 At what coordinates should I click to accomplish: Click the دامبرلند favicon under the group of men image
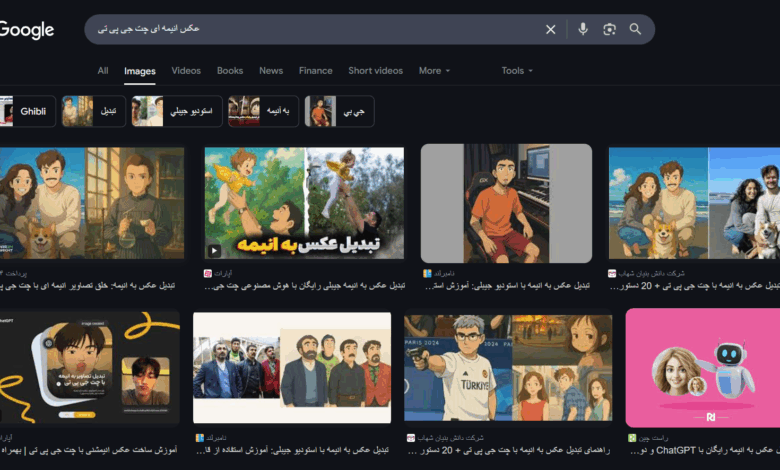click(x=199, y=438)
